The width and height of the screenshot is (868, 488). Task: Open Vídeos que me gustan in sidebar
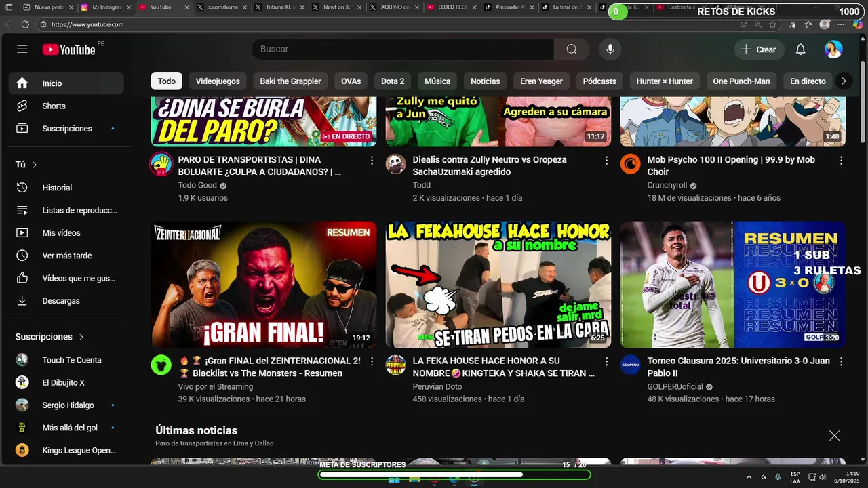[66, 278]
